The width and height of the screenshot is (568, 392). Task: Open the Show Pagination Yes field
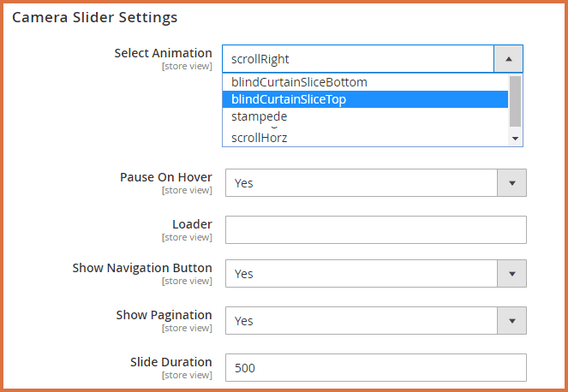tap(361, 321)
